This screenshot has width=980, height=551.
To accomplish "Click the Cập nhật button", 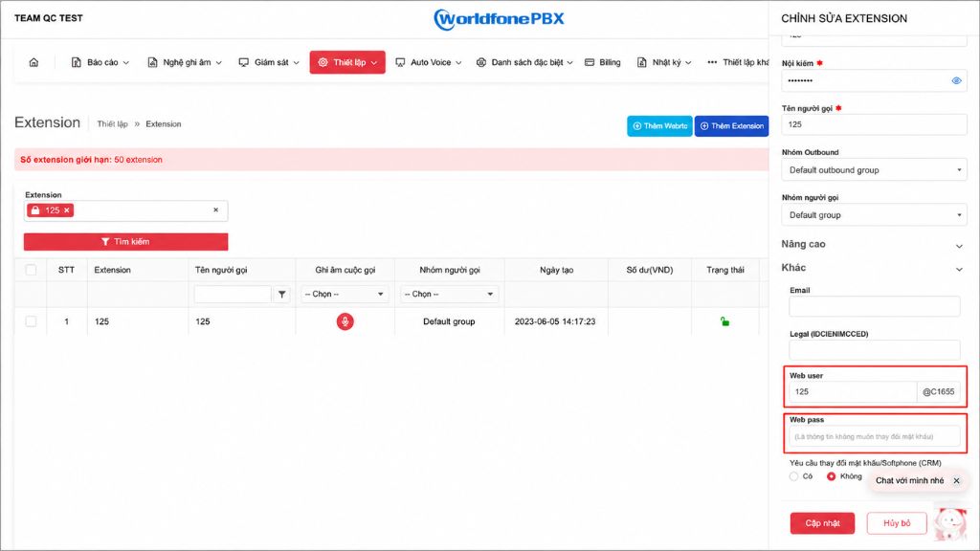I will [x=822, y=523].
